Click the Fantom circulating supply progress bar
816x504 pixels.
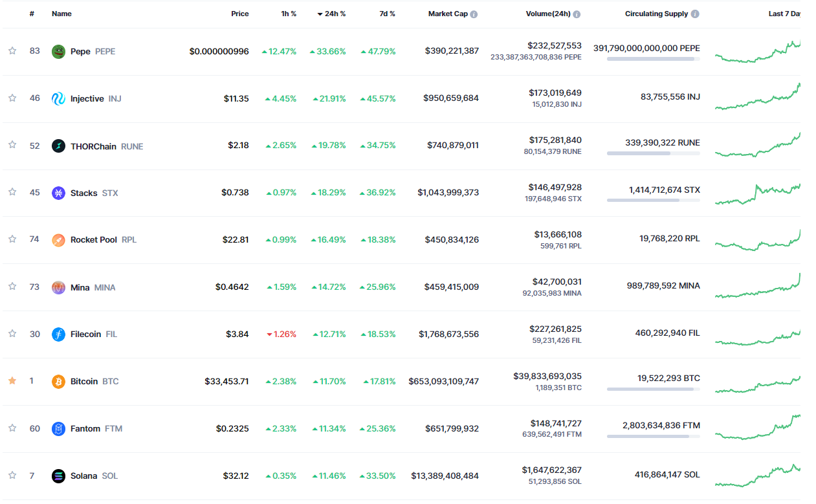[x=654, y=436]
